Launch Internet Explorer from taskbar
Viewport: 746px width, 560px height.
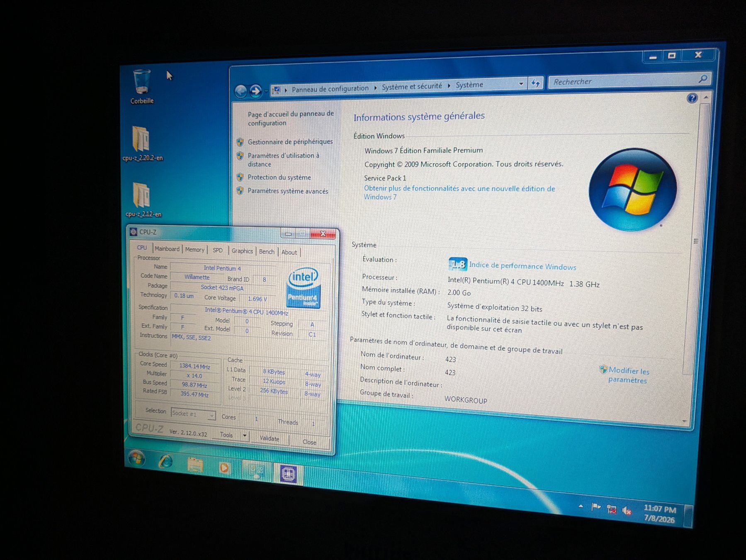(x=166, y=462)
